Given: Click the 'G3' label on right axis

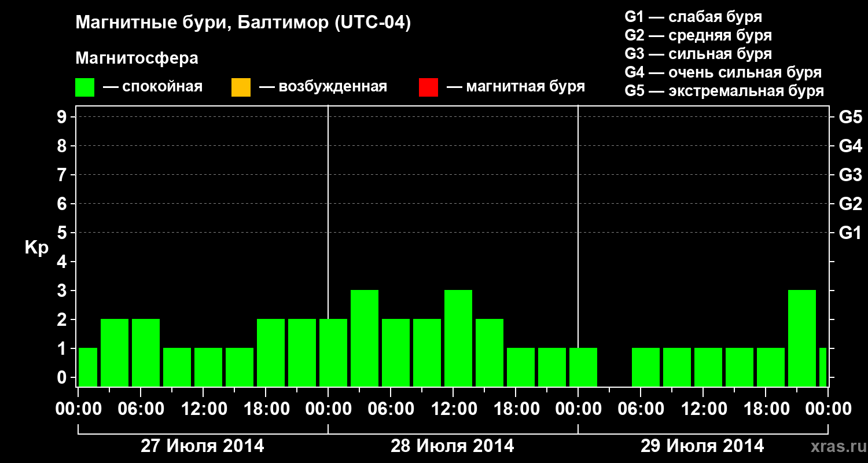Looking at the screenshot, I should [850, 175].
